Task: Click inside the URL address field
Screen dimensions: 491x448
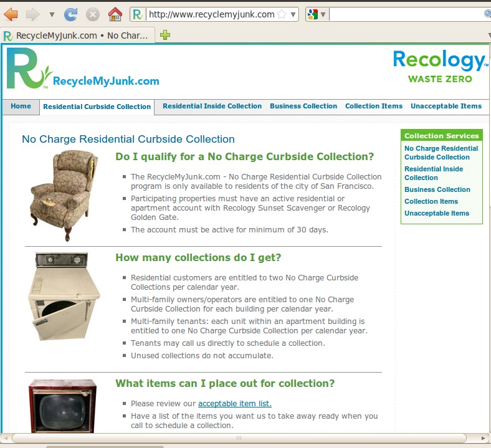Action: click(211, 14)
